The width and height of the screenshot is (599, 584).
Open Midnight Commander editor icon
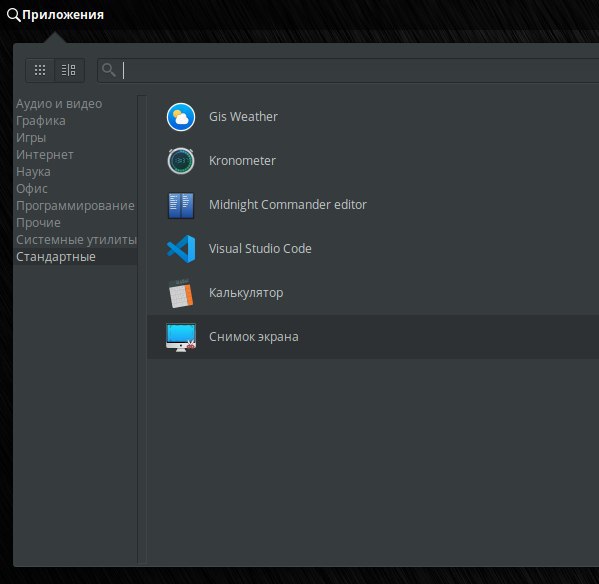click(x=181, y=205)
